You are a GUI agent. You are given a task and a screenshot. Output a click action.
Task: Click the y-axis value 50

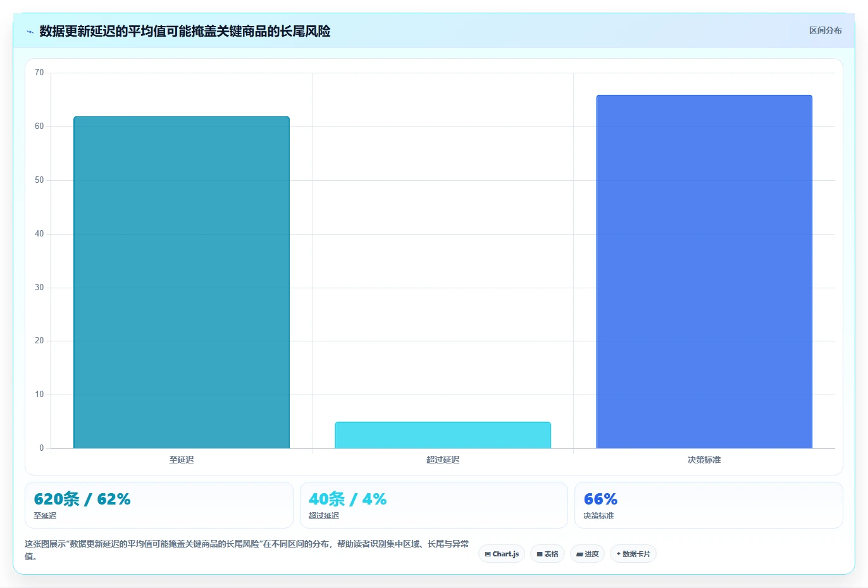(x=39, y=180)
